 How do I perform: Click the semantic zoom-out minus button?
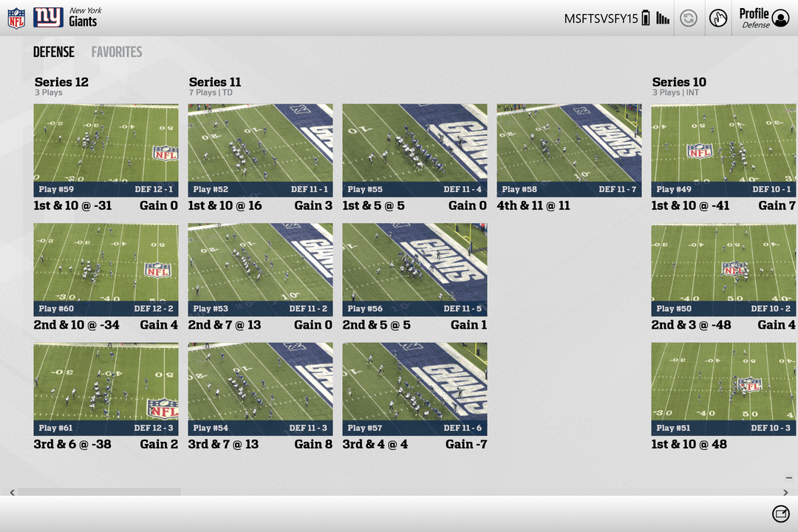click(789, 478)
